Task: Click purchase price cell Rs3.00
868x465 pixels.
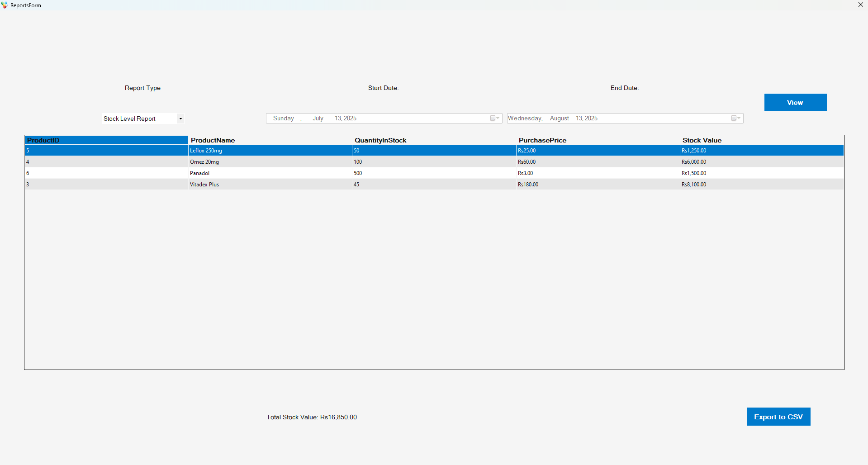Action: click(598, 173)
